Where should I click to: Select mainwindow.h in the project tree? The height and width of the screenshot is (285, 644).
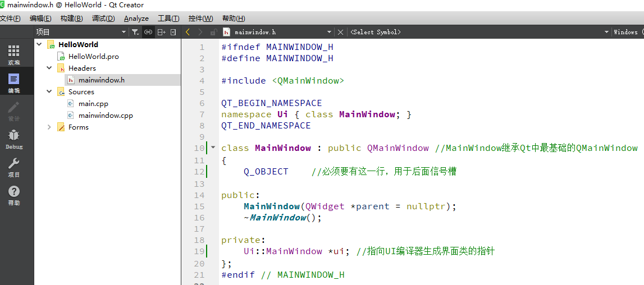(102, 80)
